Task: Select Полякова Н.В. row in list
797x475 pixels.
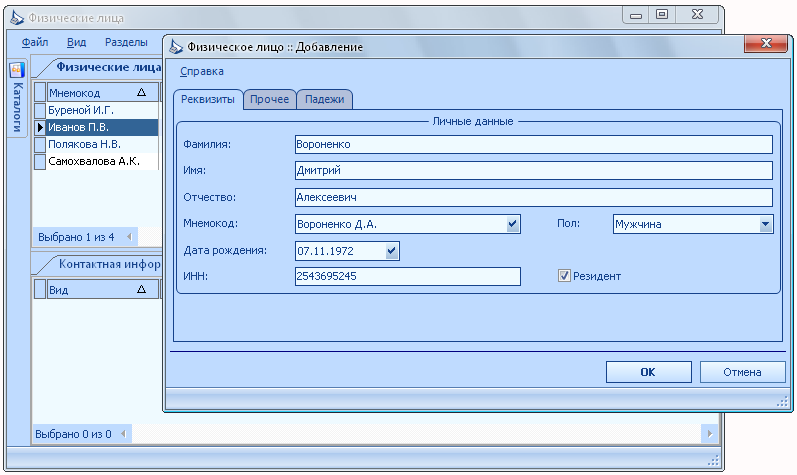Action: point(102,144)
